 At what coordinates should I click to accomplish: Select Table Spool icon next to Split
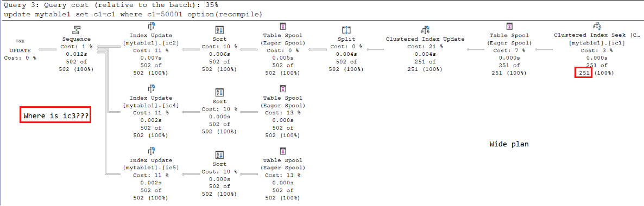tap(282, 27)
